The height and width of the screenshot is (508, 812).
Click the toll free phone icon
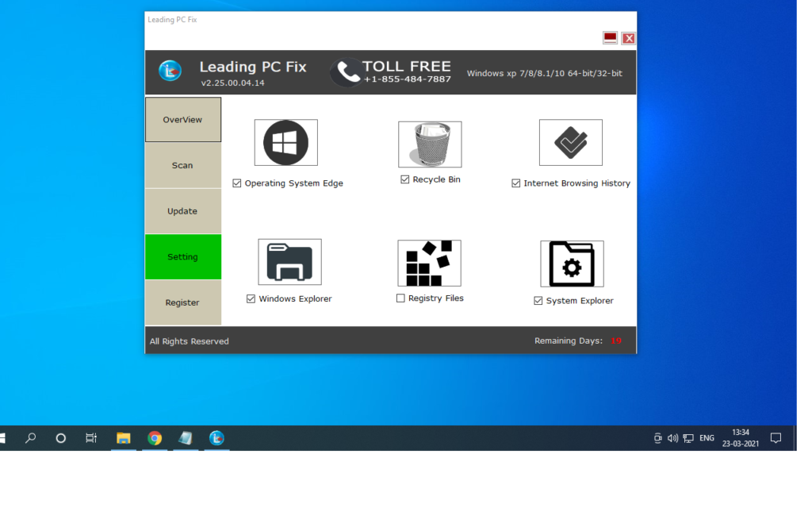click(x=346, y=71)
